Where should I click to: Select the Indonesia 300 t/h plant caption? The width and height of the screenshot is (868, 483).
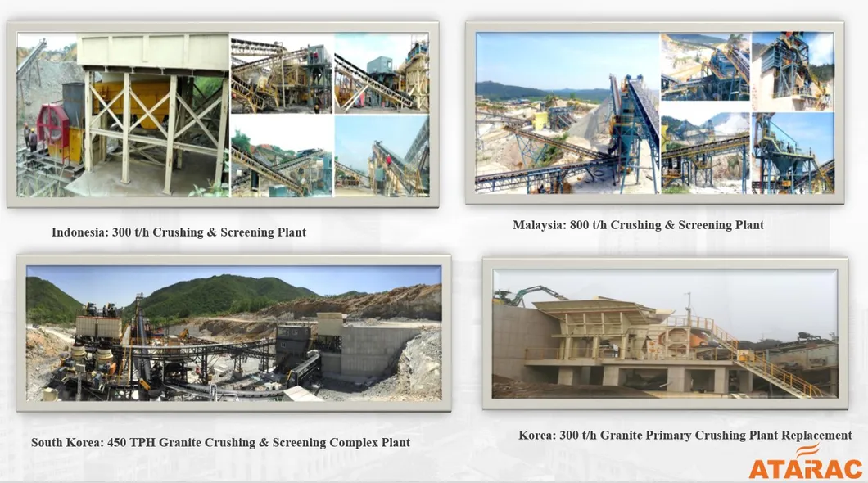179,232
